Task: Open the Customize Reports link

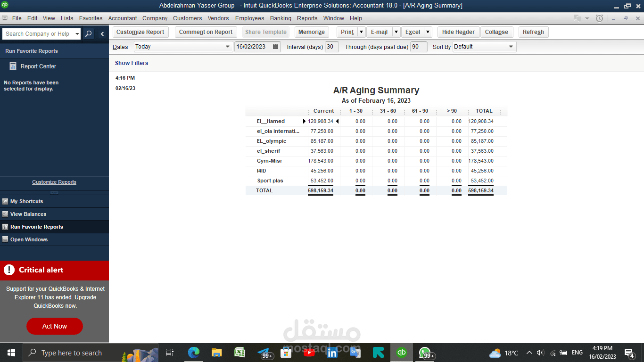Action: point(54,182)
